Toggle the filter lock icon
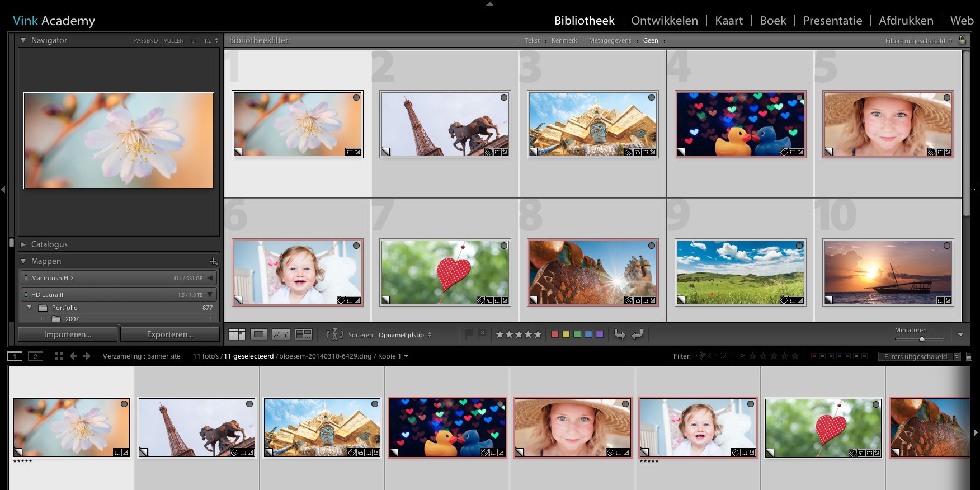 [962, 40]
